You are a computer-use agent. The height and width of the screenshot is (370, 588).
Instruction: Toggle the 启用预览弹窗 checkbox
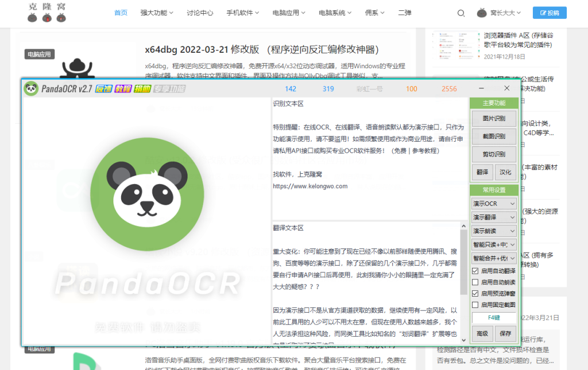click(475, 293)
